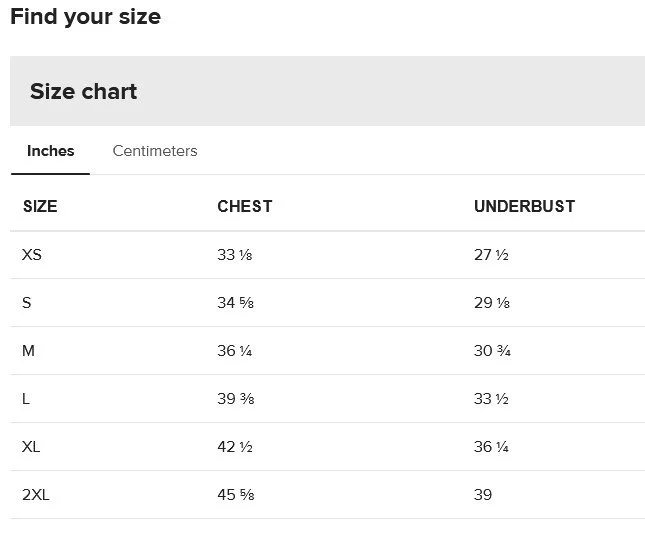Select the XS size row label
The width and height of the screenshot is (645, 540).
(x=32, y=255)
